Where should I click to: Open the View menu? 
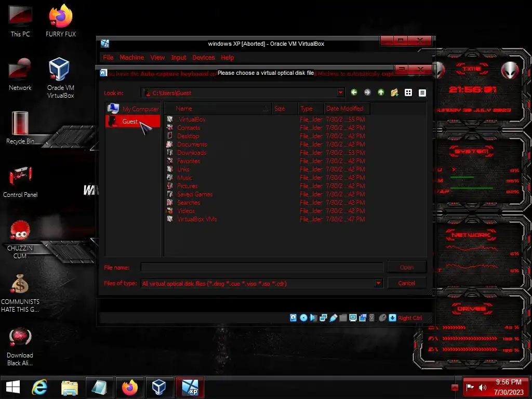click(x=157, y=58)
